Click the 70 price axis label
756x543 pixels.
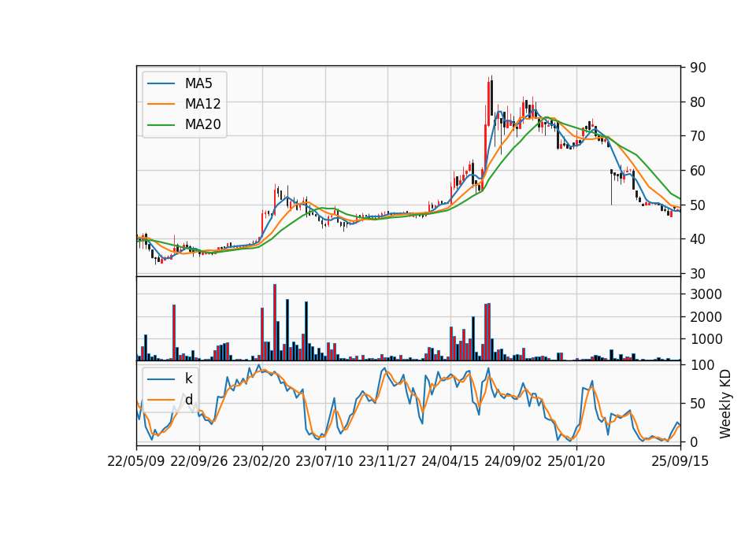(698, 136)
